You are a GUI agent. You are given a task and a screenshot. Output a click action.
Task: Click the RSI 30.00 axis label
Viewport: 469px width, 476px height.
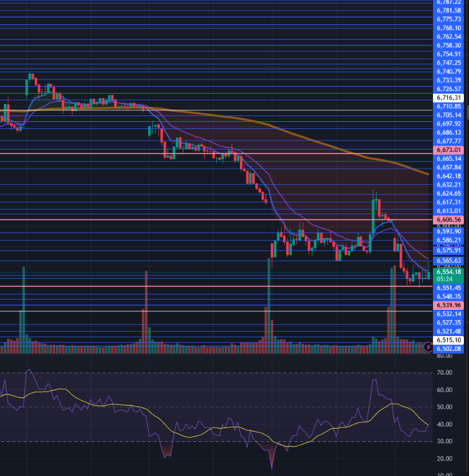point(445,441)
